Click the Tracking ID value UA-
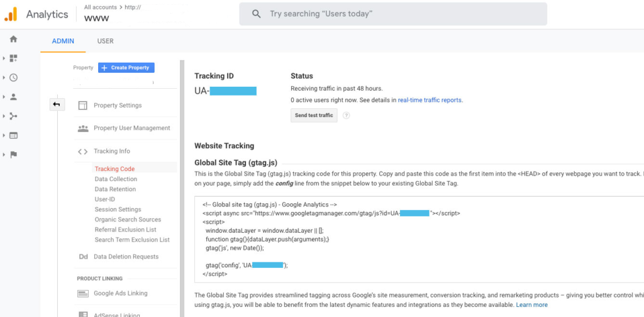644x317 pixels. point(225,91)
